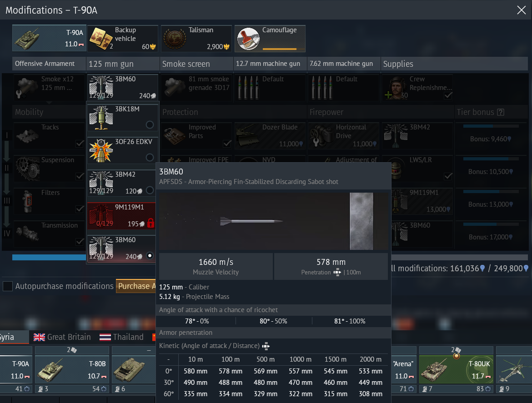Open Smoke x12 125 mm modification
This screenshot has height=403, width=532.
[49, 87]
